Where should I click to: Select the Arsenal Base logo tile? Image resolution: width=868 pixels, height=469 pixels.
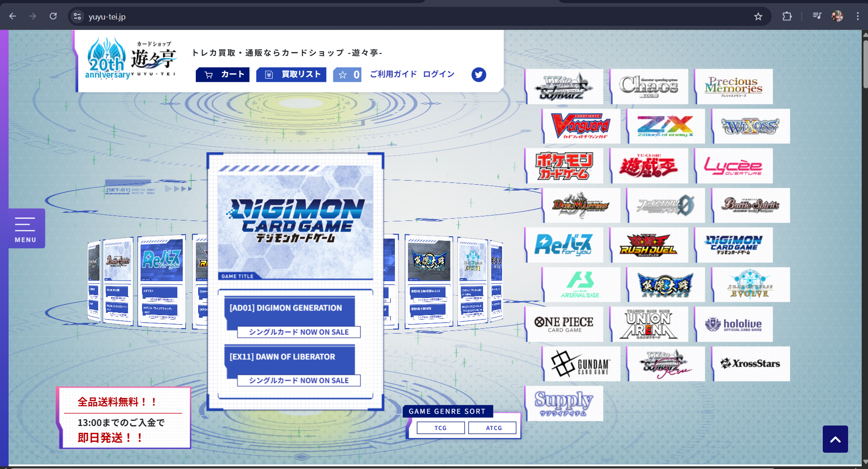click(581, 285)
